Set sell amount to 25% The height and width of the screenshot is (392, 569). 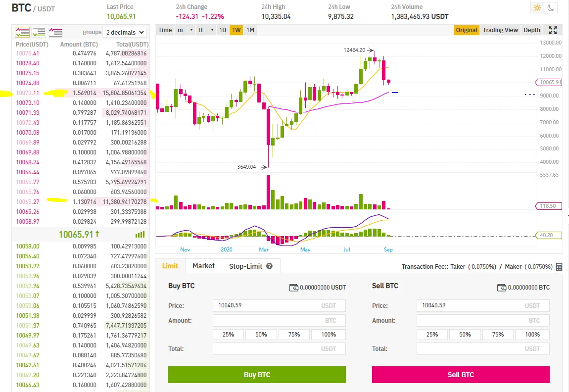click(432, 334)
